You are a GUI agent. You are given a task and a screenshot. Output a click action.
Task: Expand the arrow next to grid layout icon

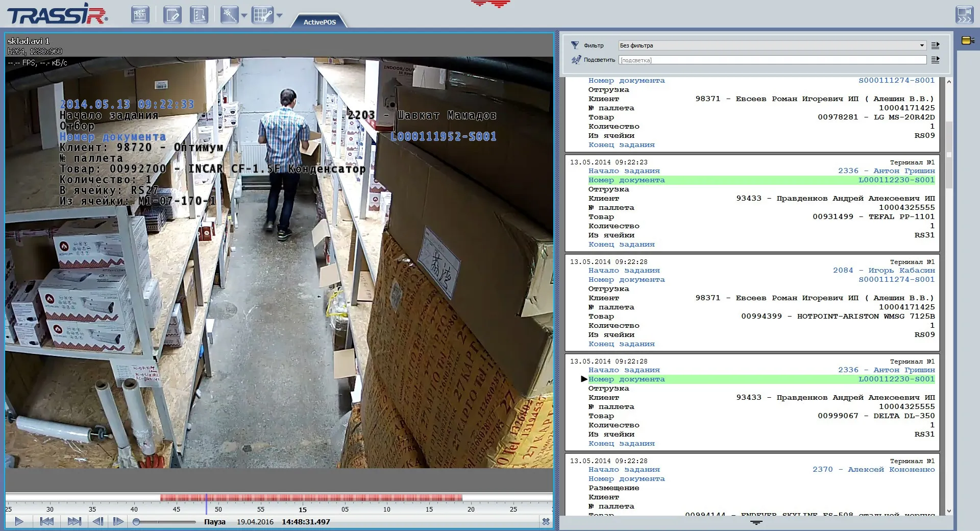pyautogui.click(x=279, y=16)
